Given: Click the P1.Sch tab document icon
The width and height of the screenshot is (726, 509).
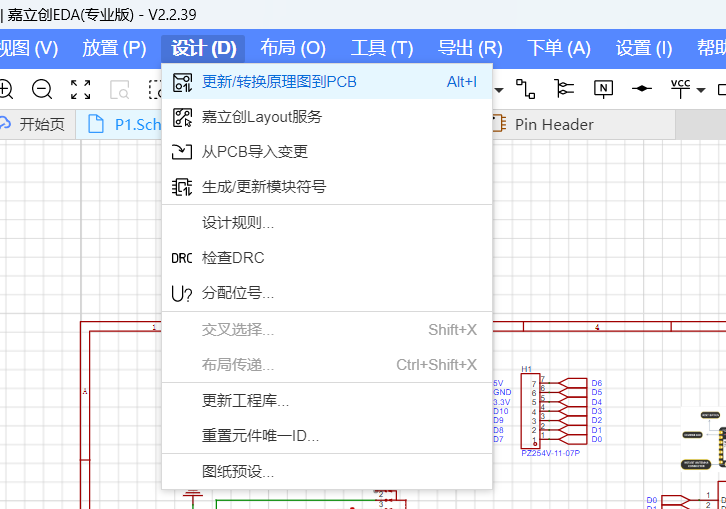Looking at the screenshot, I should (x=96, y=124).
